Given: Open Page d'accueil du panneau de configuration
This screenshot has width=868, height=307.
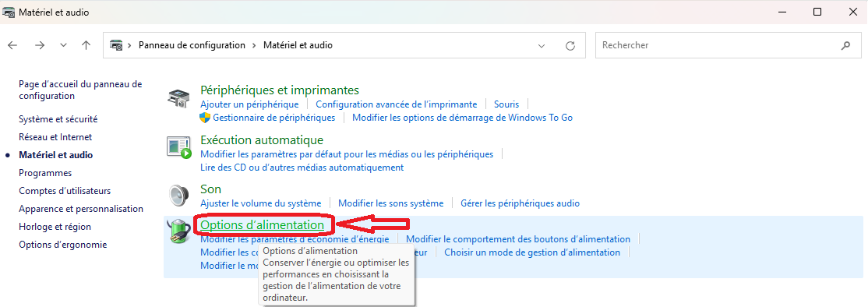Looking at the screenshot, I should coord(80,90).
